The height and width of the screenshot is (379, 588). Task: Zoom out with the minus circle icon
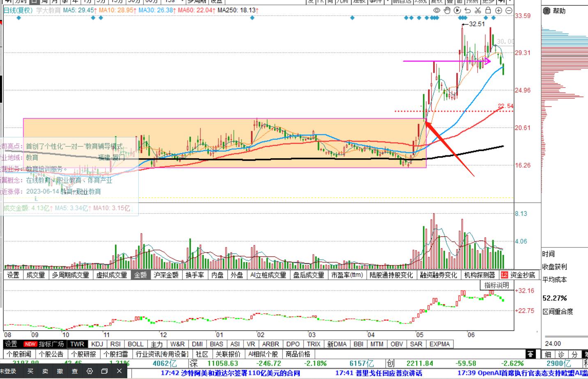509,10
